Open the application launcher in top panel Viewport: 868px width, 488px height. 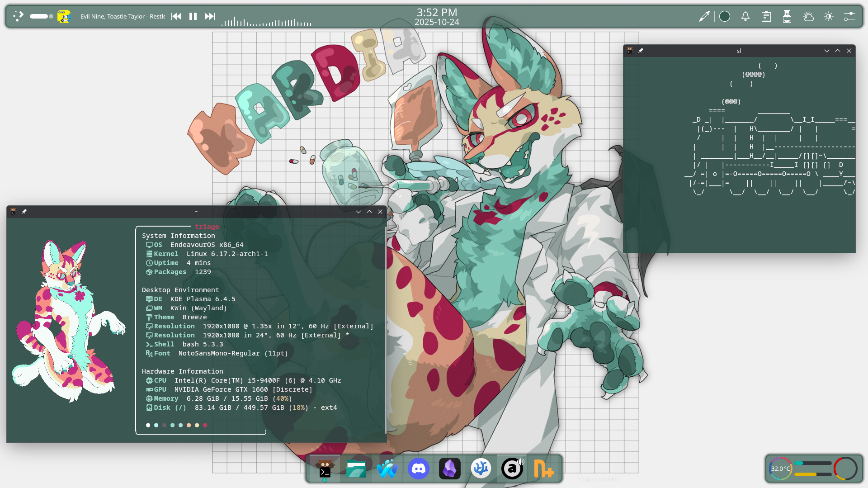(x=18, y=16)
